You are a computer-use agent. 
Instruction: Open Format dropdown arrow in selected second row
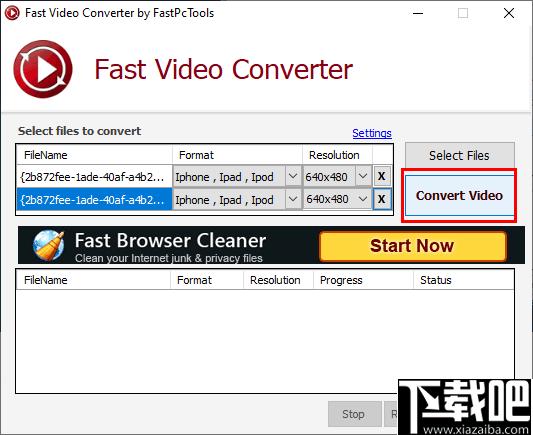coord(293,199)
